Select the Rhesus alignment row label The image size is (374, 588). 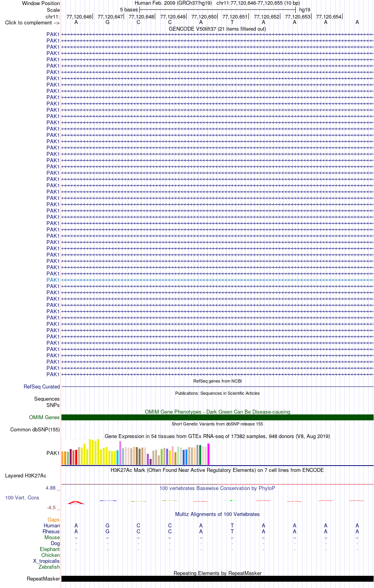pyautogui.click(x=51, y=531)
